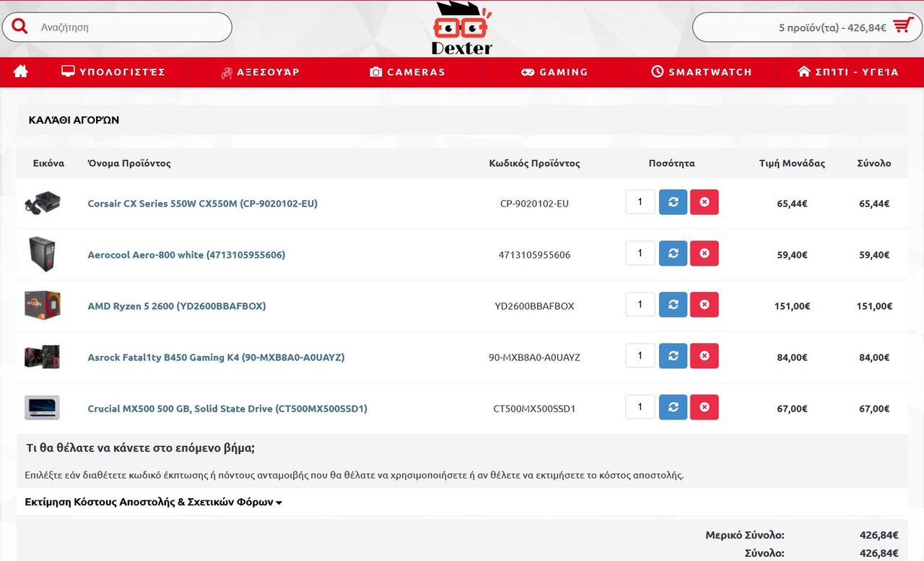Screen dimensions: 924x561
Task: Click the Μερικό Σύνολο label
Action: tap(745, 535)
